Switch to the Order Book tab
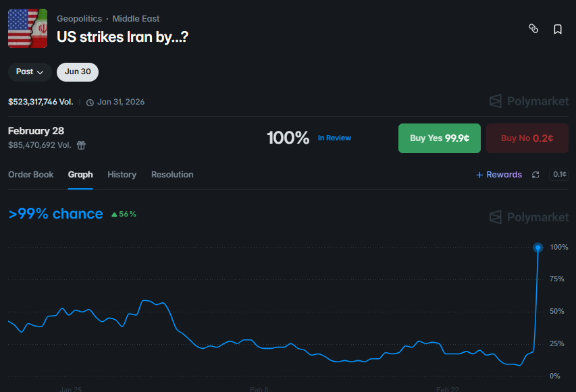 pos(30,174)
